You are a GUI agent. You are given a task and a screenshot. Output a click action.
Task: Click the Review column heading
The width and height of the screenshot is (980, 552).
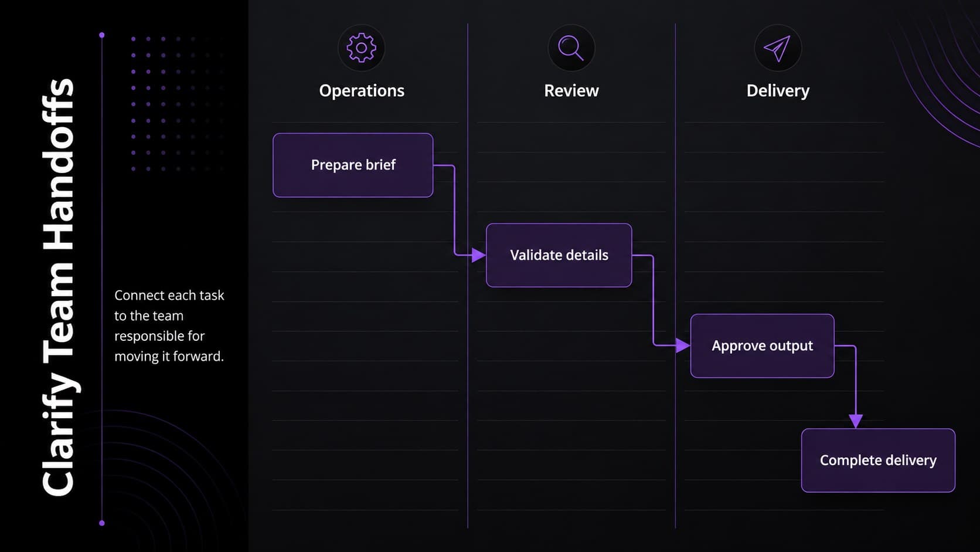pyautogui.click(x=571, y=91)
